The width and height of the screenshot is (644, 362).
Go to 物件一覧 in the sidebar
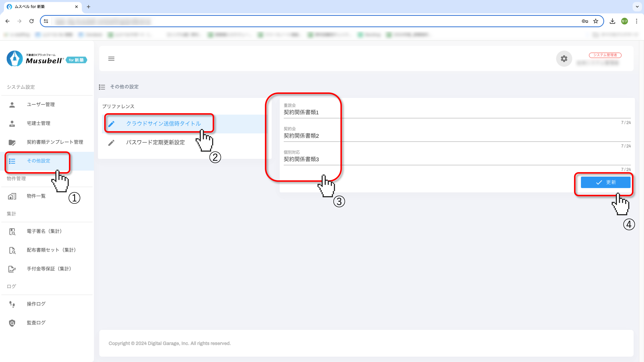[x=36, y=196]
